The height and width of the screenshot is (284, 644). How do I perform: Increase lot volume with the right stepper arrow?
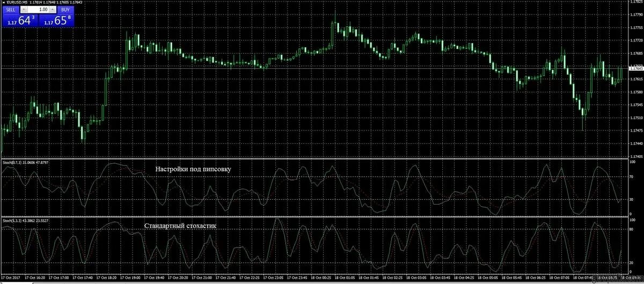[53, 10]
